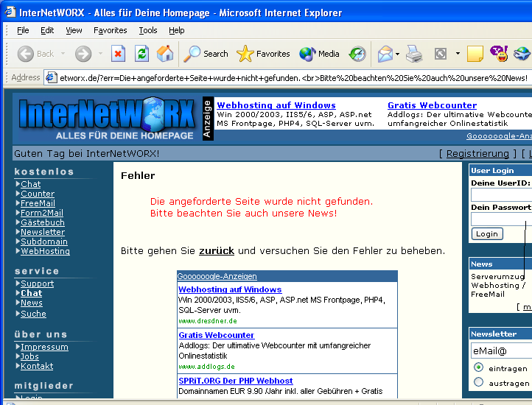
Task: Open the Impressum link
Action: pyautogui.click(x=44, y=347)
